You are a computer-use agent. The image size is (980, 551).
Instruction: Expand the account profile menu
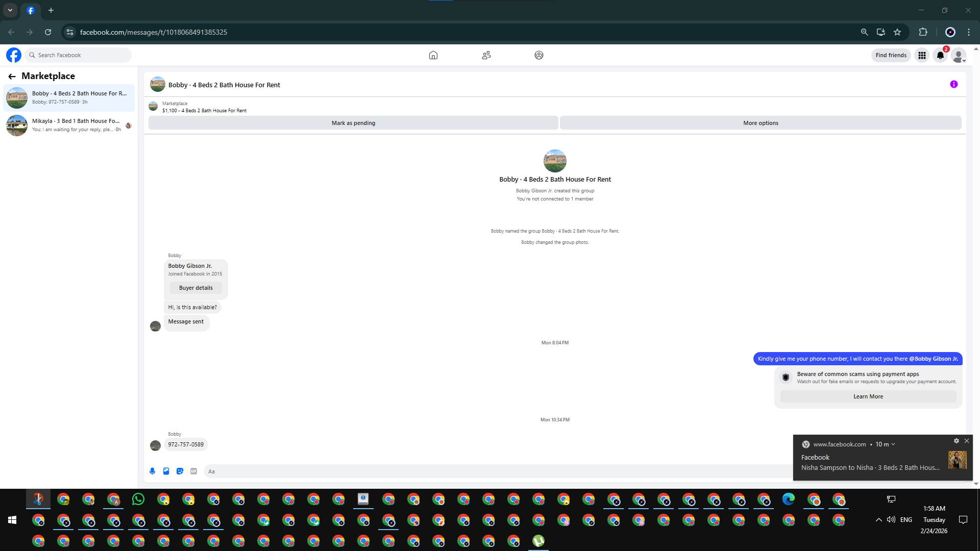click(x=959, y=55)
